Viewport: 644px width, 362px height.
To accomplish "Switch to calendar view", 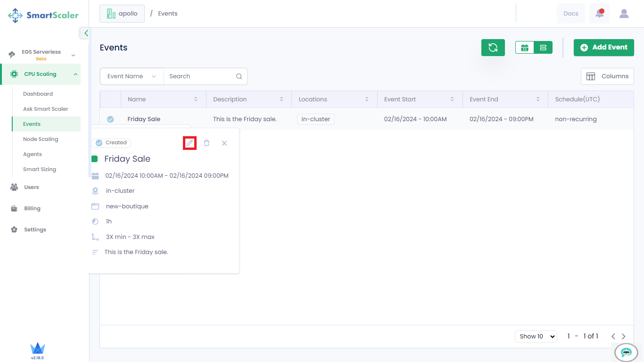I will coord(525,48).
